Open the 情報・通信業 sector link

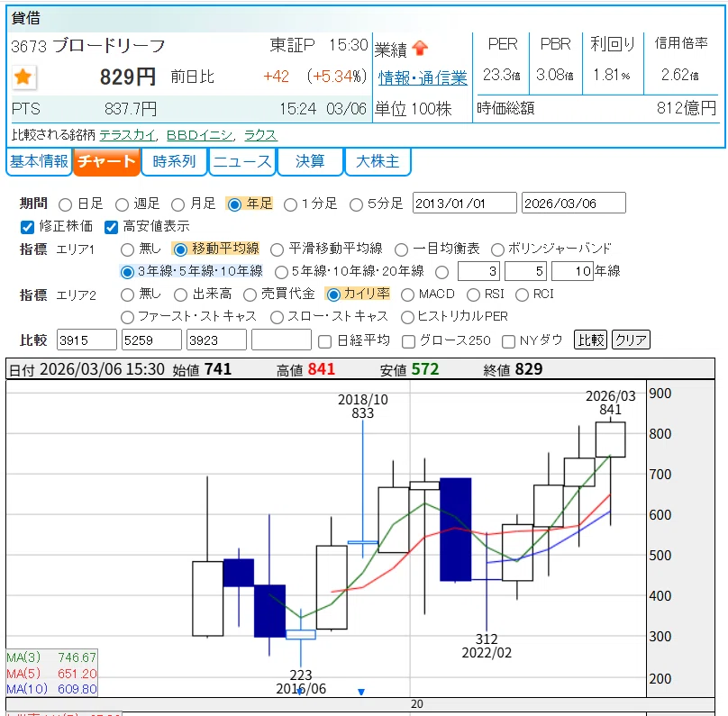pos(423,78)
